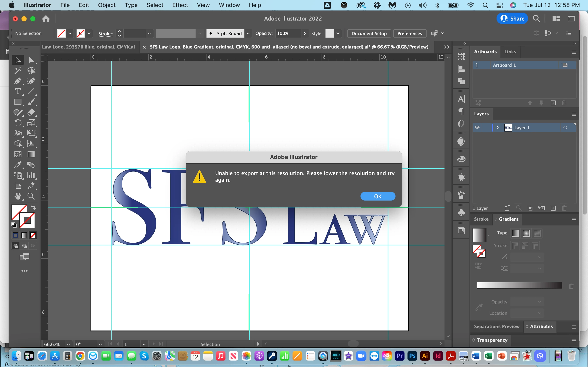Screen dimensions: 588x367
Task: Hide Layer 1 with eye icon
Action: point(477,127)
